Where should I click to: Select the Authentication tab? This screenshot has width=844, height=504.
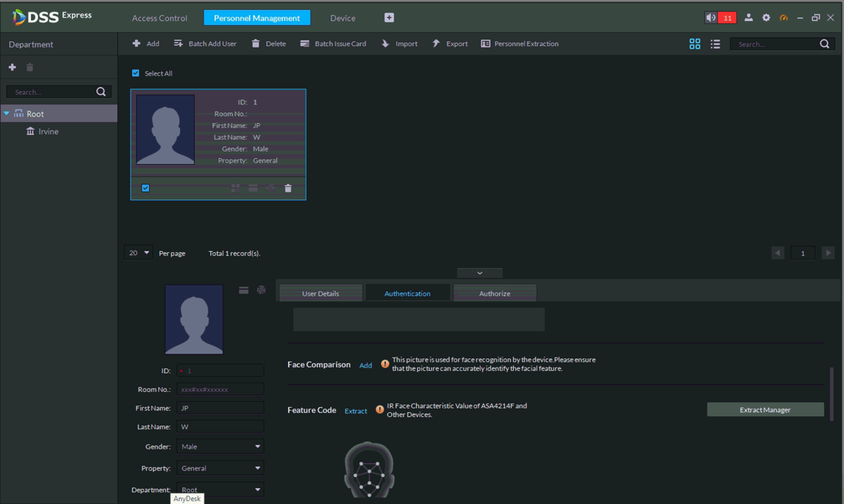tap(407, 293)
